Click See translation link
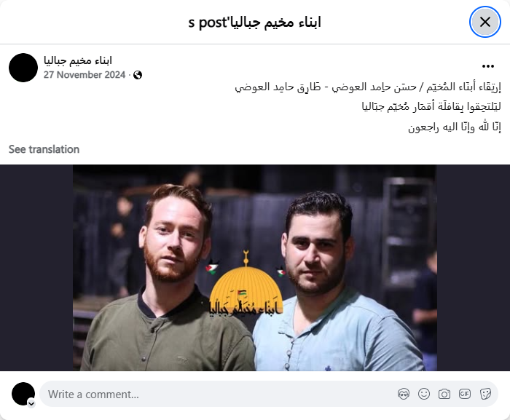The height and width of the screenshot is (420, 510). [44, 149]
